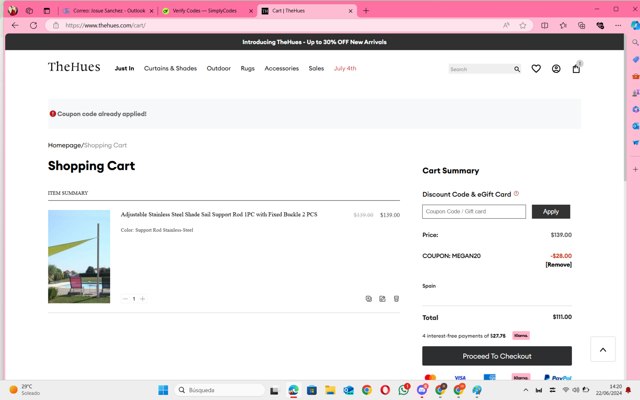This screenshot has height=400, width=640.
Task: Open browser favorites list icon
Action: (563, 25)
